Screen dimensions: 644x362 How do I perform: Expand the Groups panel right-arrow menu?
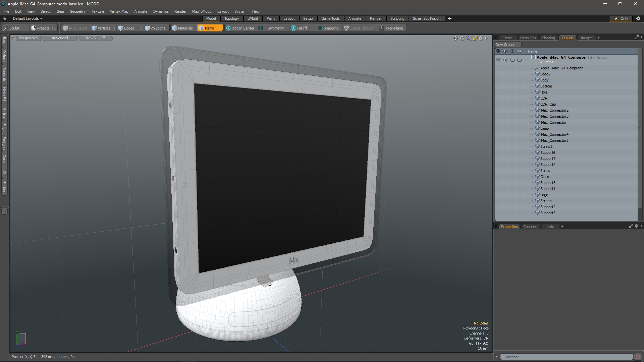(641, 37)
